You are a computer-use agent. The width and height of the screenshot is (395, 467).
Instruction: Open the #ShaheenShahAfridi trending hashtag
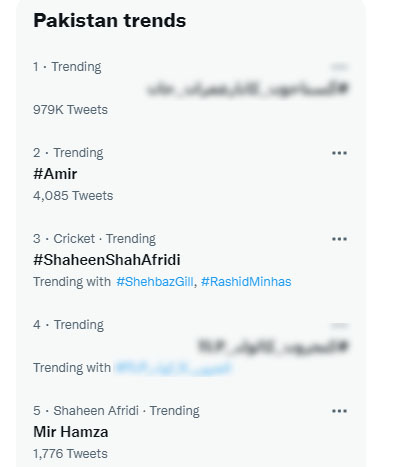click(107, 260)
